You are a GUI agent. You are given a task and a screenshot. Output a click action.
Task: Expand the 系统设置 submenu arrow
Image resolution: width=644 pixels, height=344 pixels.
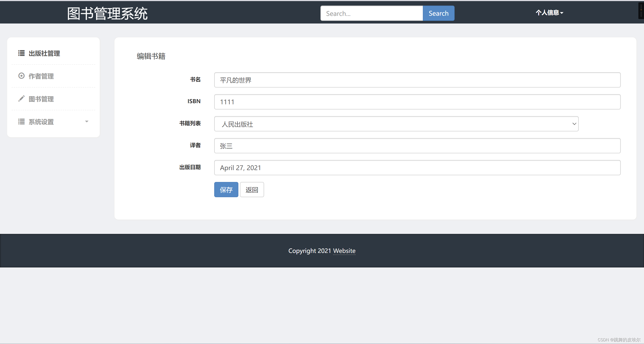[87, 122]
